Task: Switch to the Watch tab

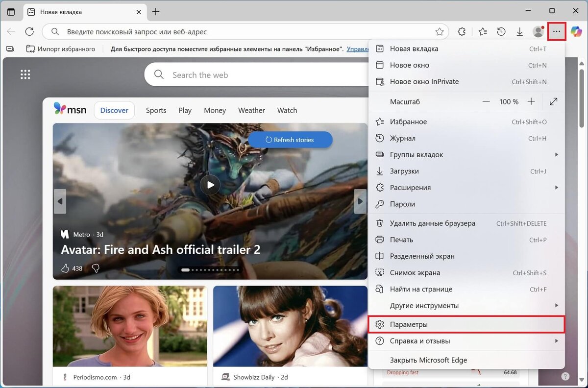Action: point(287,110)
